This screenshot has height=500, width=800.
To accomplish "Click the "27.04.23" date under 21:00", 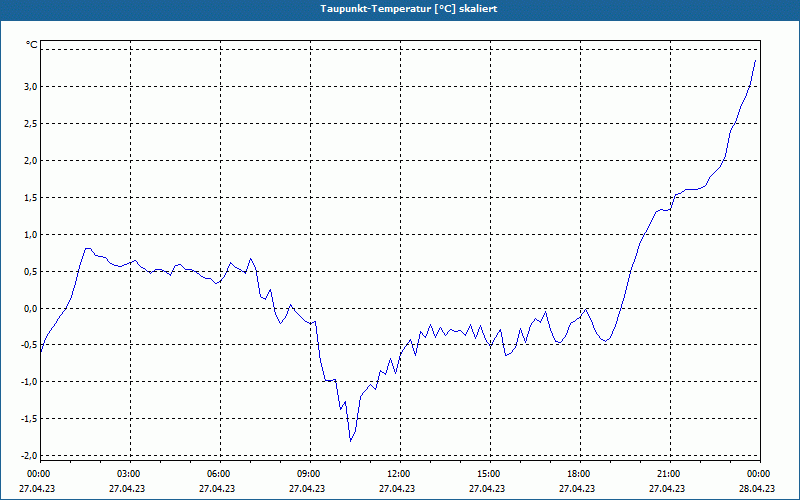I will coord(667,488).
